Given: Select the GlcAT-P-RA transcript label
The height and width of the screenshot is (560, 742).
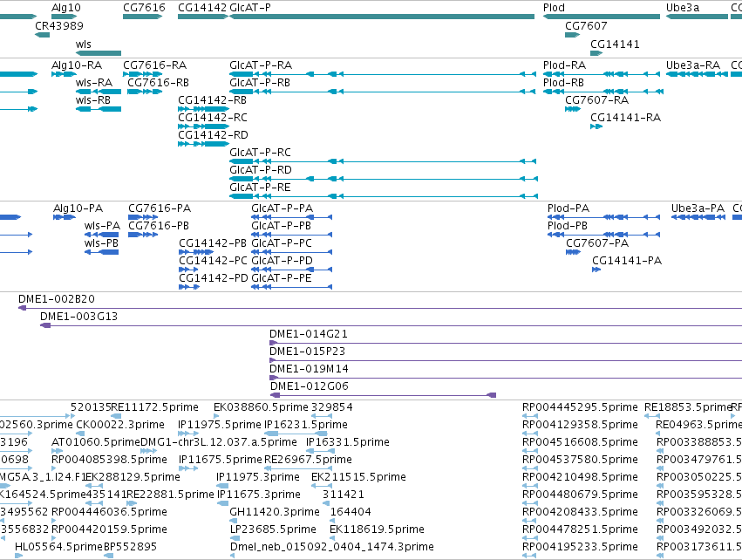Looking at the screenshot, I should point(261,65).
